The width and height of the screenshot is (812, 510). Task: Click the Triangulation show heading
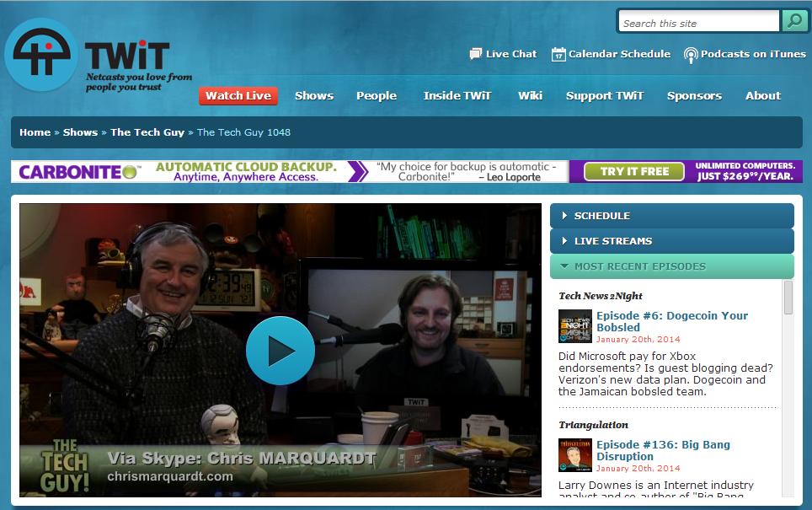point(594,425)
